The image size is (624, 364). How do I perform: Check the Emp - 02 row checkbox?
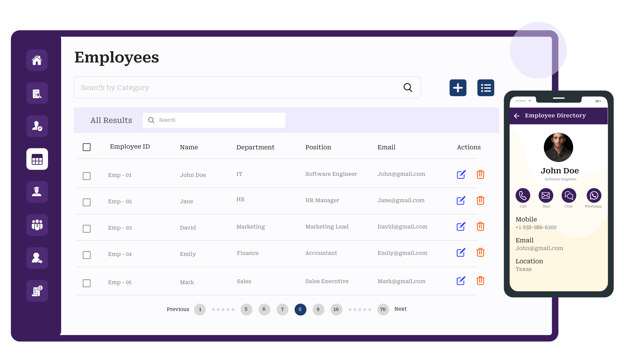click(86, 202)
